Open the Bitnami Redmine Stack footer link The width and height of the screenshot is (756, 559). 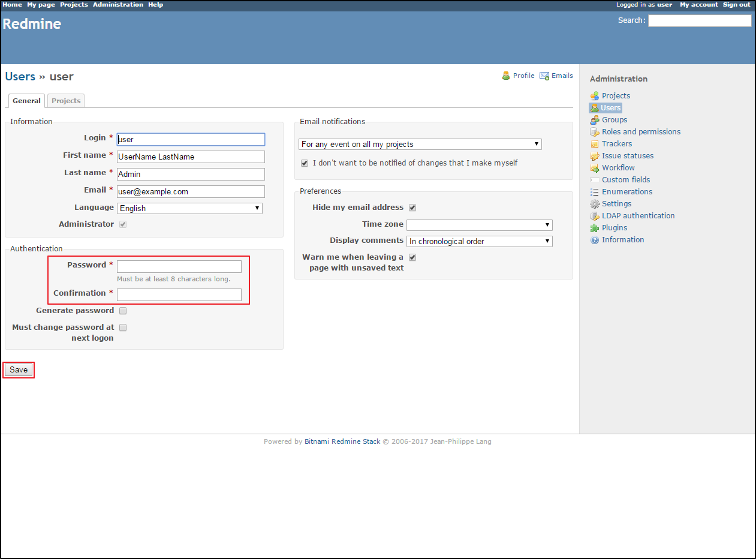pyautogui.click(x=342, y=441)
